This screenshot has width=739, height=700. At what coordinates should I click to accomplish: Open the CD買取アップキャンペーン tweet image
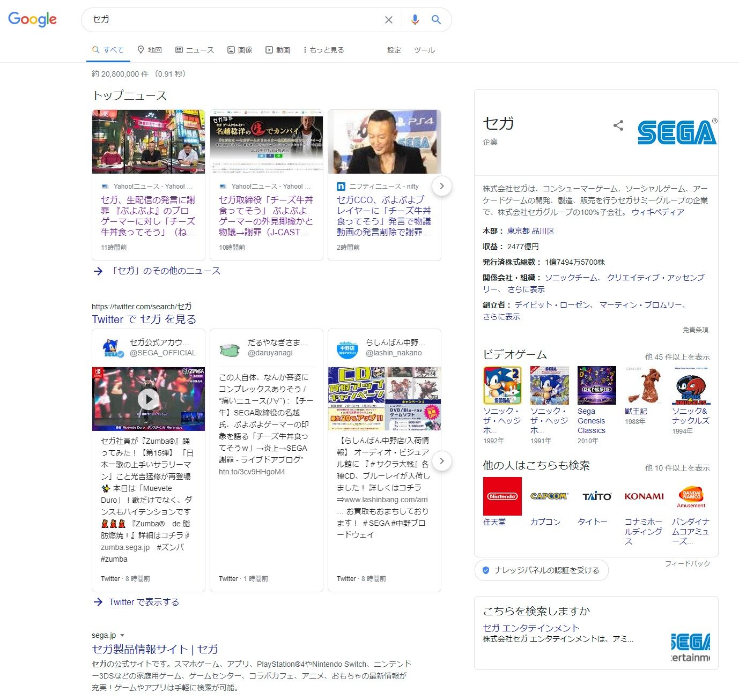pos(385,399)
